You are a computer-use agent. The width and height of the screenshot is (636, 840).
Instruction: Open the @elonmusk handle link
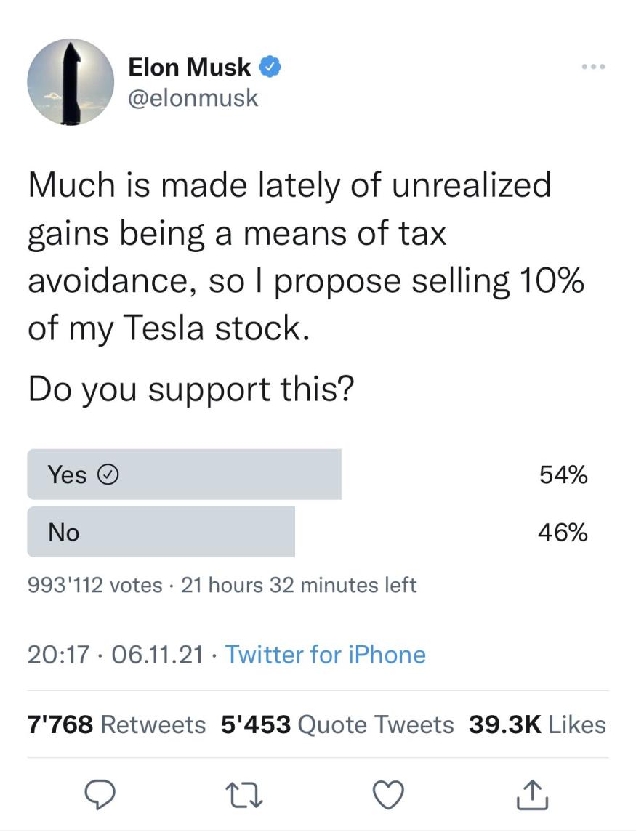(193, 99)
